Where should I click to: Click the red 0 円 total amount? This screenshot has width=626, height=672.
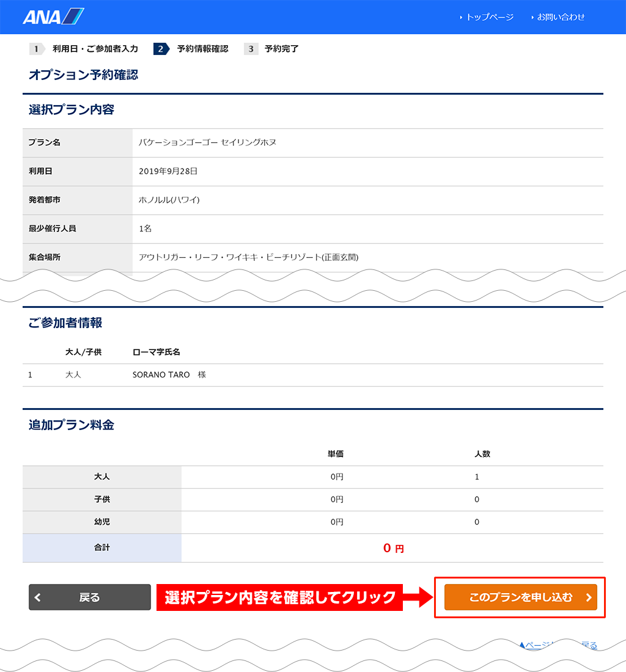393,549
